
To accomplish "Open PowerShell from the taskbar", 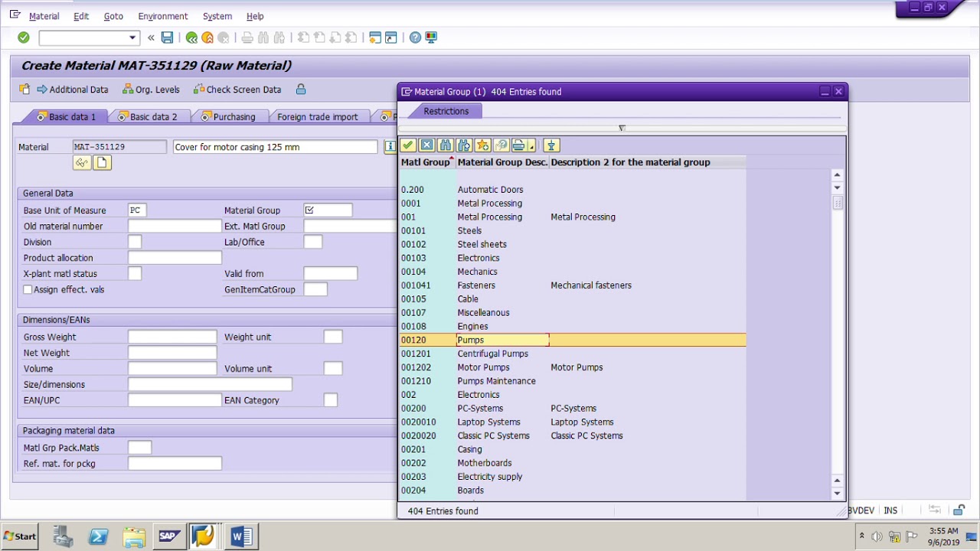I will point(99,536).
